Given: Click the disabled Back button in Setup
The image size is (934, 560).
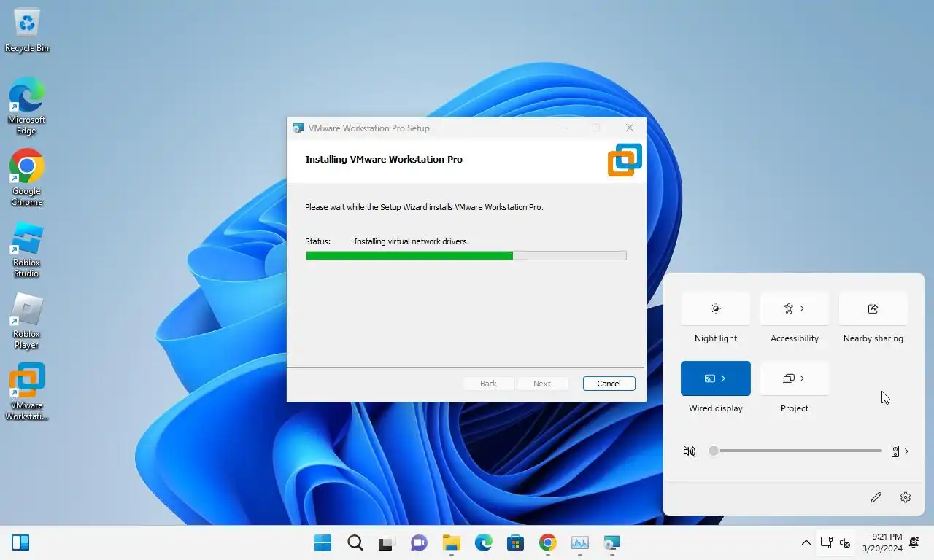Looking at the screenshot, I should tap(488, 384).
